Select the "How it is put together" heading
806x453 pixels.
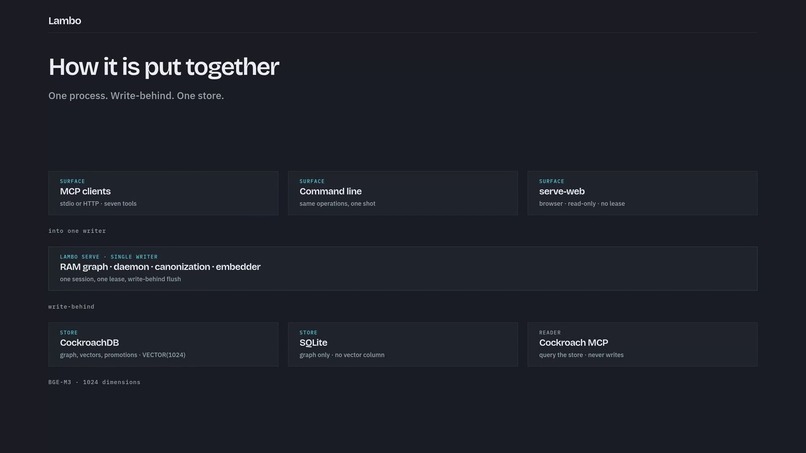(163, 67)
